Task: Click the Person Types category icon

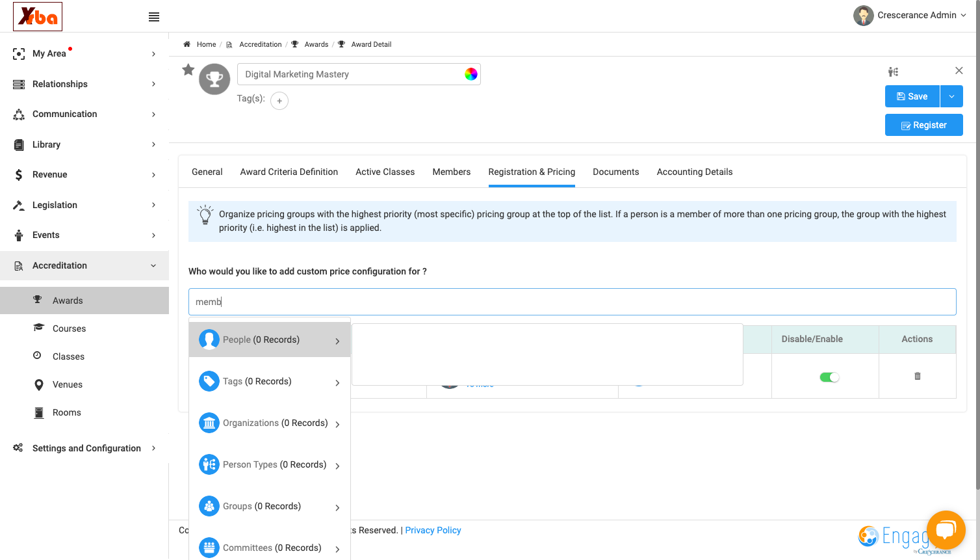Action: coord(209,464)
